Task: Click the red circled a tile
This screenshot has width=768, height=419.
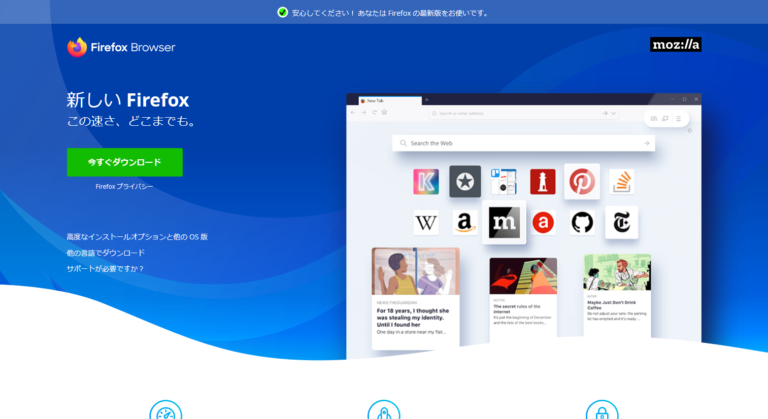Action: tap(543, 222)
